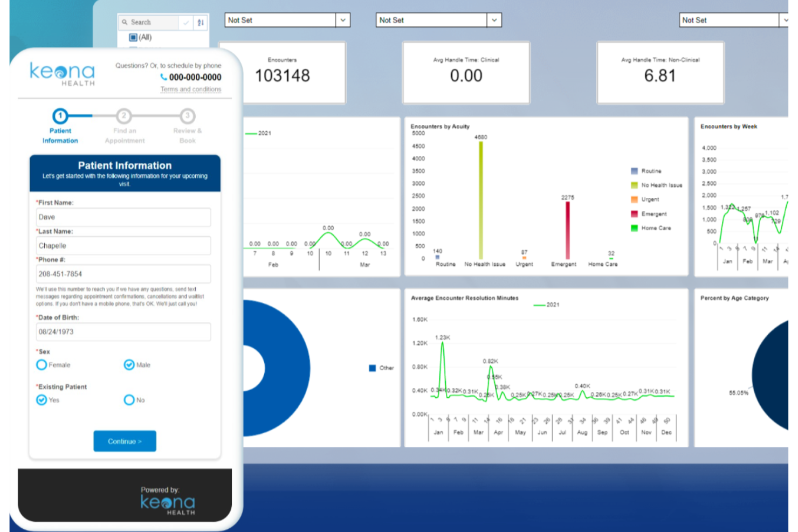Screen dimensions: 798x532
Task: Open the middle Not Set dropdown
Action: [494, 20]
